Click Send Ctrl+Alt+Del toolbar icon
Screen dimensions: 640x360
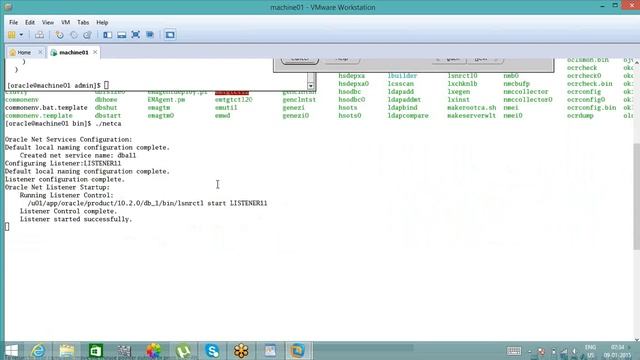click(39, 35)
